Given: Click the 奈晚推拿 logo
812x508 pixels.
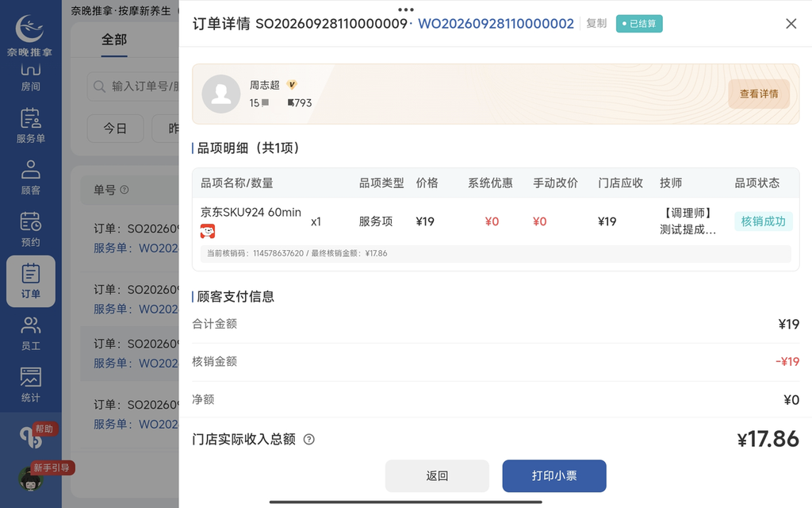Looking at the screenshot, I should pos(29,35).
